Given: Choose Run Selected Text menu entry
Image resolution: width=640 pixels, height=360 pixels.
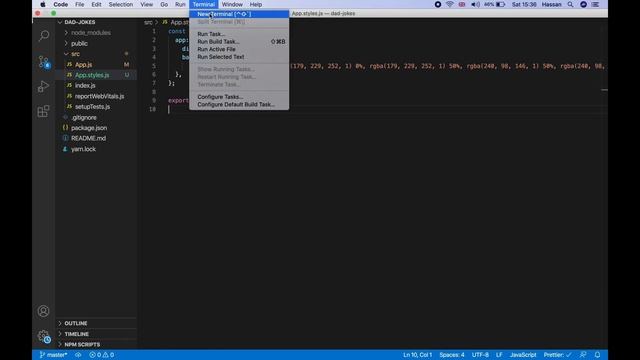Looking at the screenshot, I should pyautogui.click(x=239, y=57).
